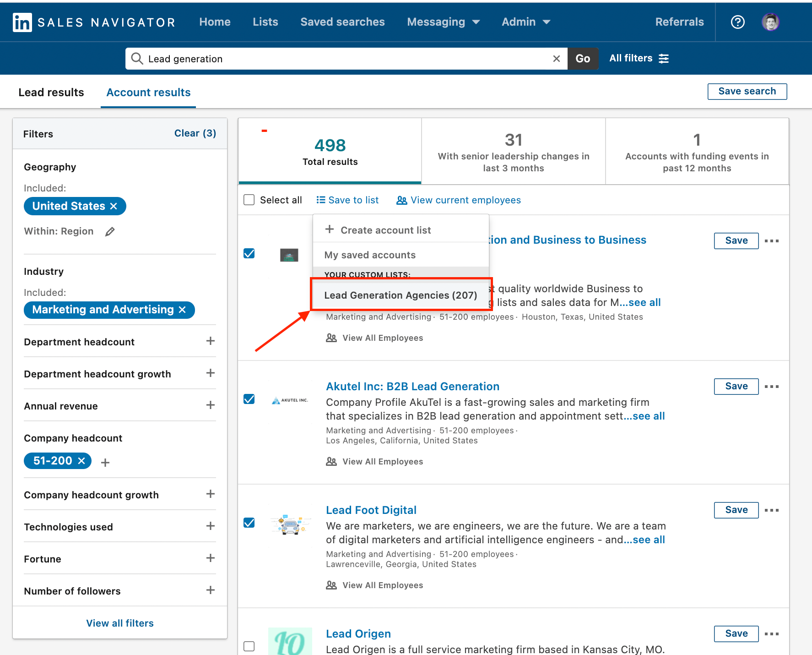Screen dimensions: 812x655
Task: Tick the Select all checkbox
Action: 249,200
